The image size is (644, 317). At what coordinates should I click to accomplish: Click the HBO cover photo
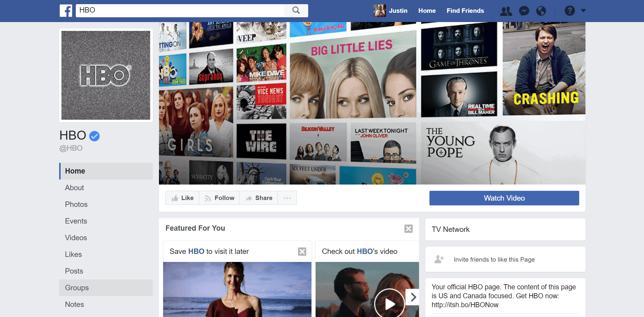point(372,103)
